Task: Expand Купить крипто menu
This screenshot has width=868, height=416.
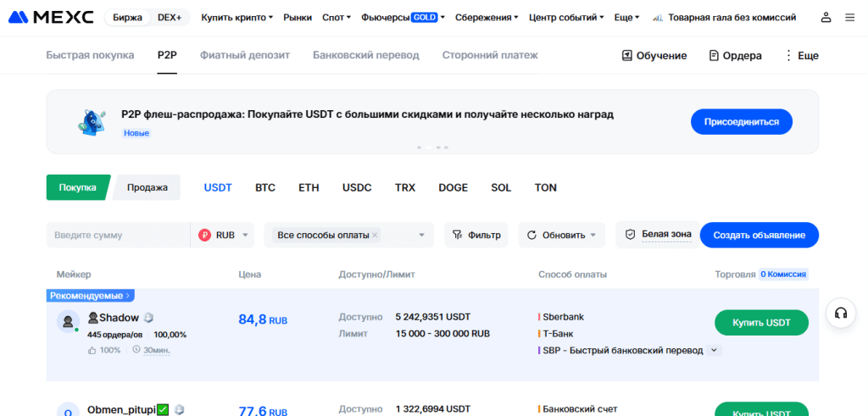Action: pyautogui.click(x=237, y=18)
